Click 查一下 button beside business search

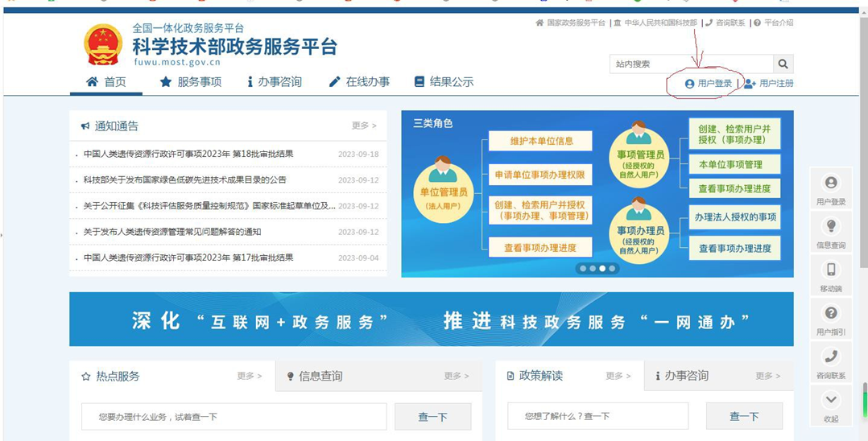pyautogui.click(x=433, y=417)
